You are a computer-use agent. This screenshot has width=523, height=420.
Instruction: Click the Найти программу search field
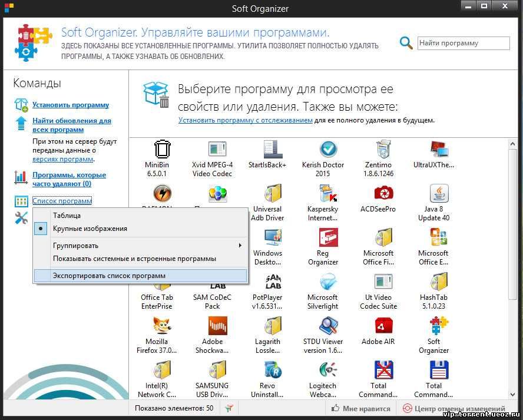464,43
